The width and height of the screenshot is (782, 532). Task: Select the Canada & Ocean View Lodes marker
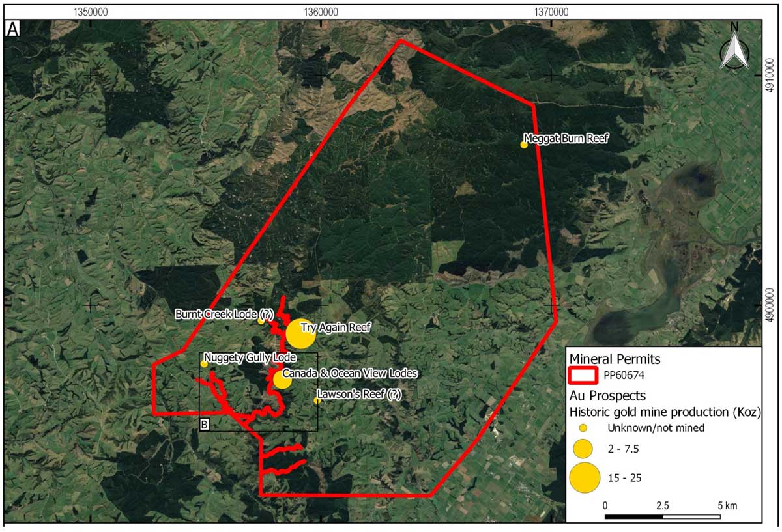tap(282, 380)
